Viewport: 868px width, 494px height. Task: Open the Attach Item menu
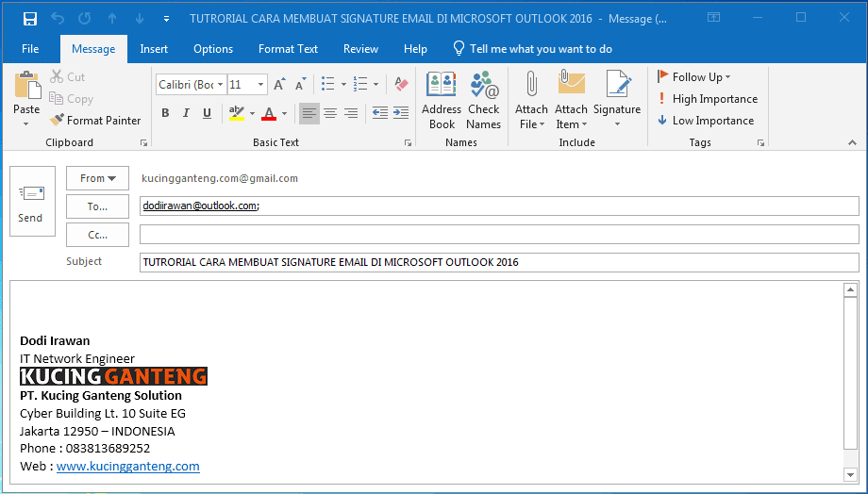572,100
